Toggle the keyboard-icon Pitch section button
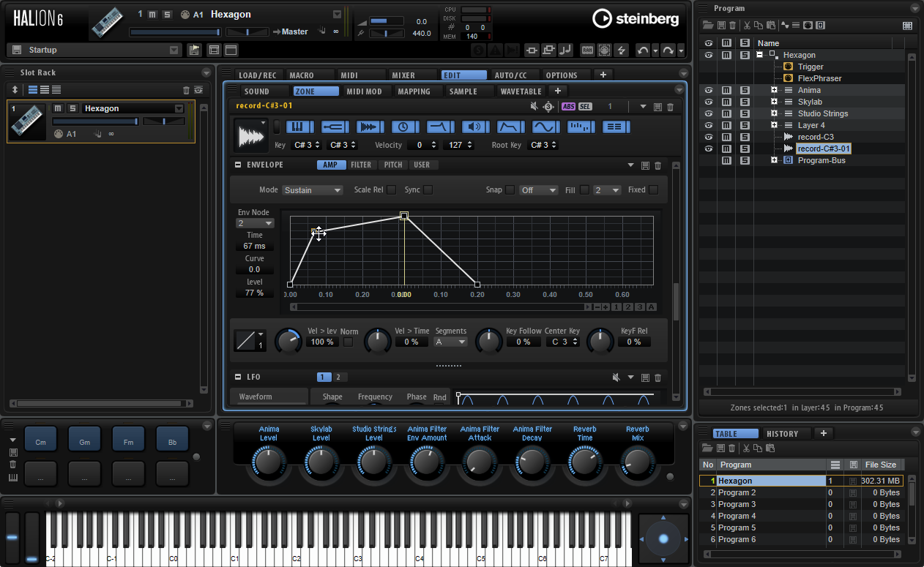The height and width of the screenshot is (567, 924). pos(299,127)
